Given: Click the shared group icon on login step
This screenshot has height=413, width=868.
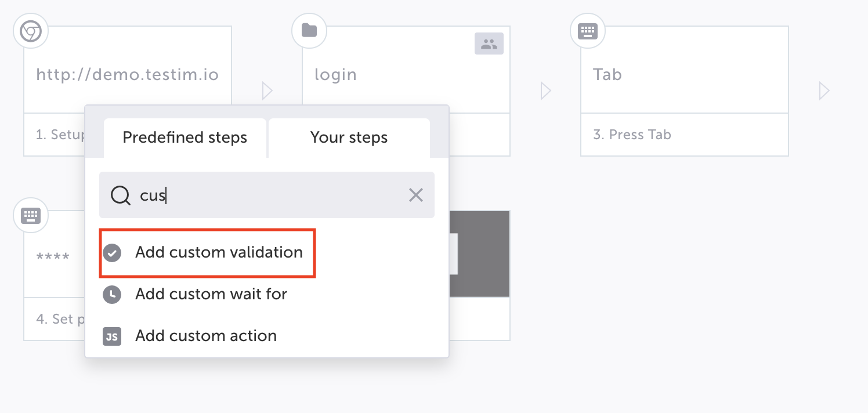Looking at the screenshot, I should pyautogui.click(x=489, y=44).
